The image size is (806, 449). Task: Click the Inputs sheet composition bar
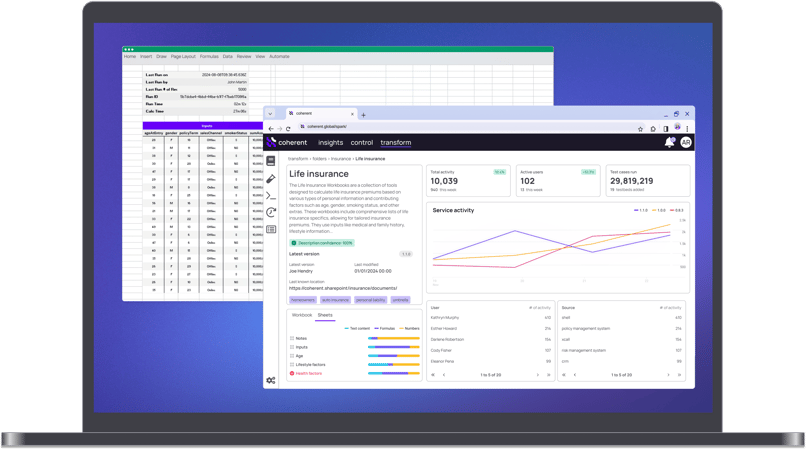(x=394, y=347)
